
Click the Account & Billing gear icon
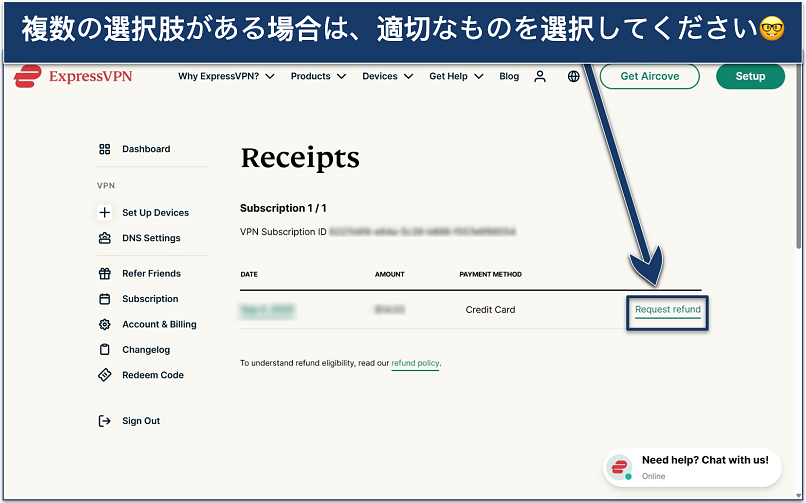click(105, 324)
